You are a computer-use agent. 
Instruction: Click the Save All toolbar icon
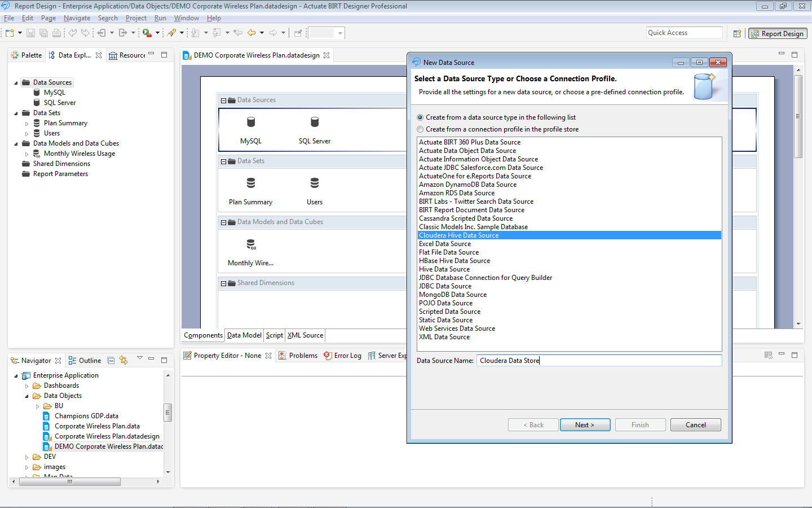(43, 33)
